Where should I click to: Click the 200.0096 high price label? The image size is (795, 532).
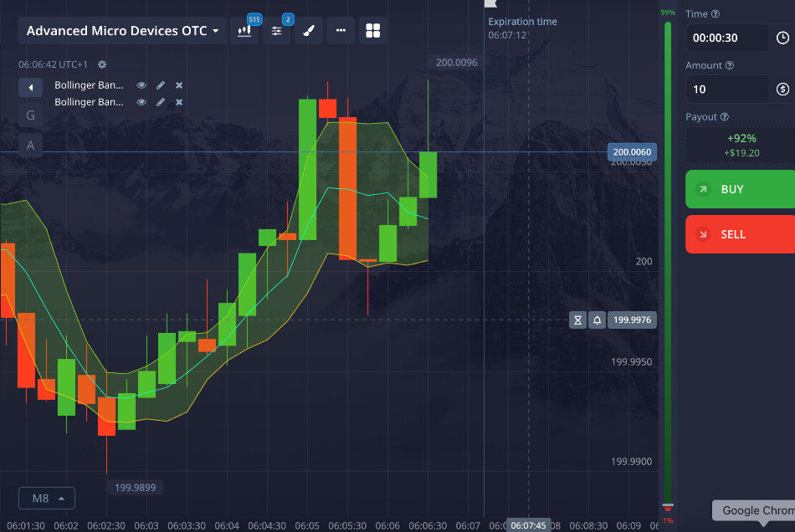click(456, 63)
